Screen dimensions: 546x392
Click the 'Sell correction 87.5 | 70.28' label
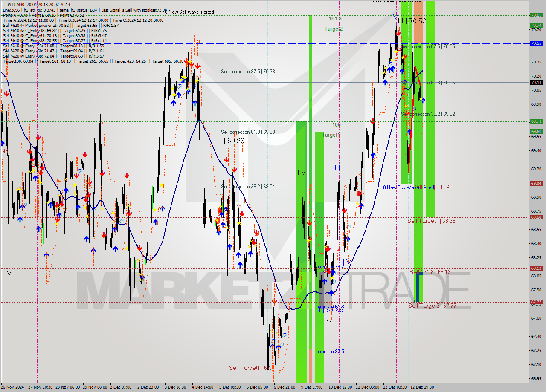pyautogui.click(x=248, y=72)
